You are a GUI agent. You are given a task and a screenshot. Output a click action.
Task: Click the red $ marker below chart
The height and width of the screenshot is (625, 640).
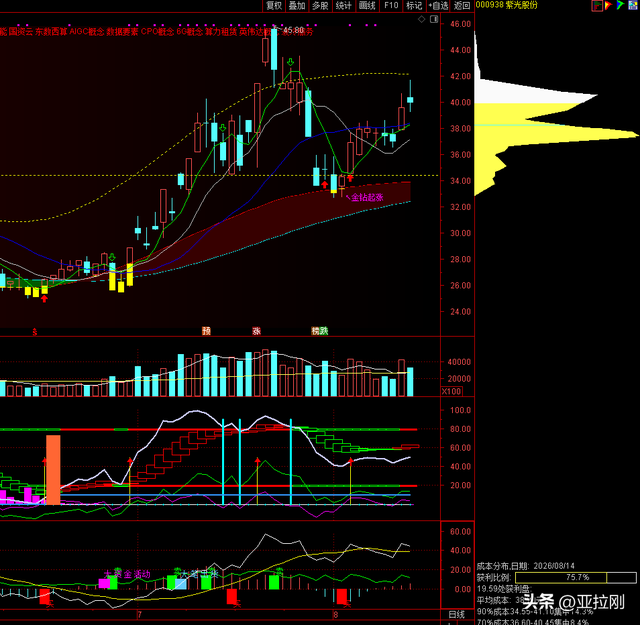pos(35,332)
